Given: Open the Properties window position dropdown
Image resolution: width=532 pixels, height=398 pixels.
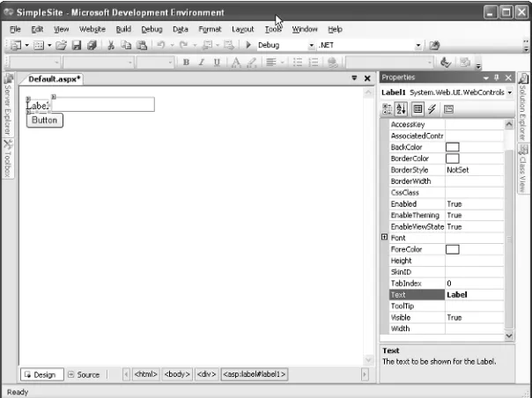Looking at the screenshot, I should 486,78.
